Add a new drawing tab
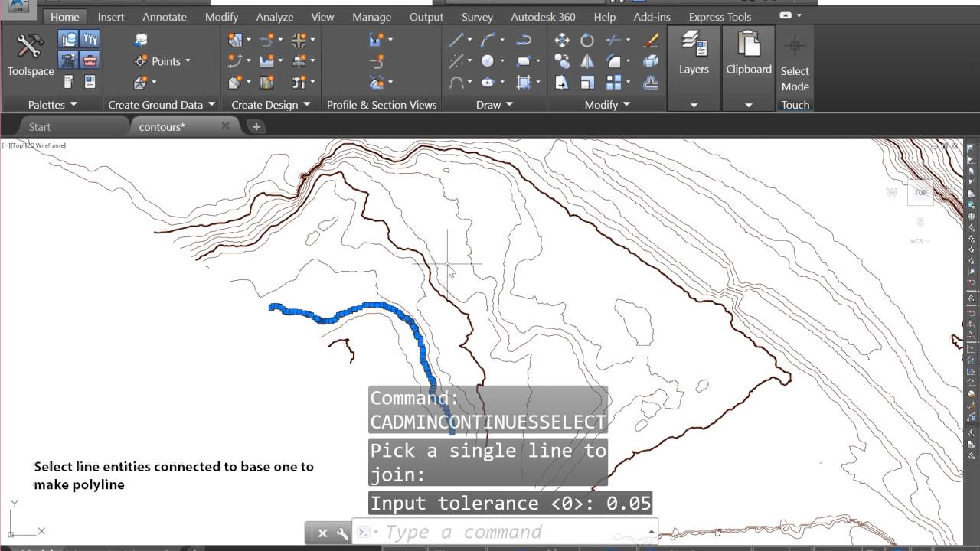Image resolution: width=980 pixels, height=551 pixels. pos(256,127)
